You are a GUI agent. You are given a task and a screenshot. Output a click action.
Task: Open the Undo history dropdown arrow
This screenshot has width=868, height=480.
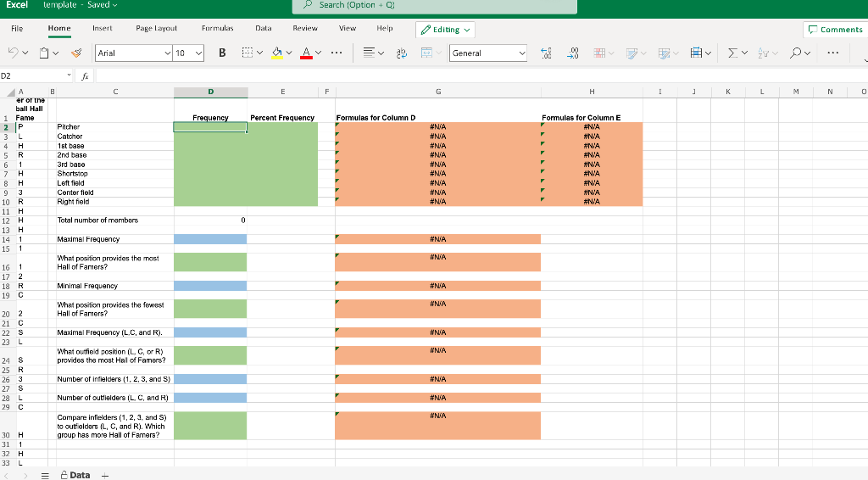pos(25,53)
